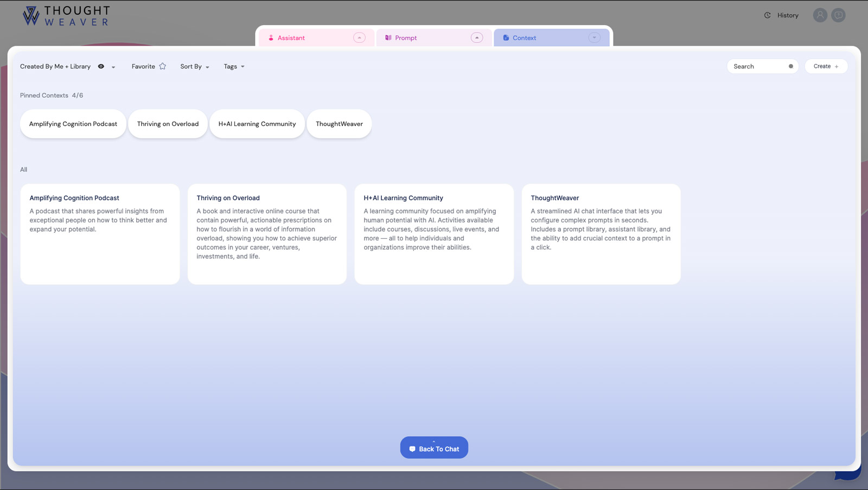Click the All section heading
868x490 pixels.
click(23, 169)
